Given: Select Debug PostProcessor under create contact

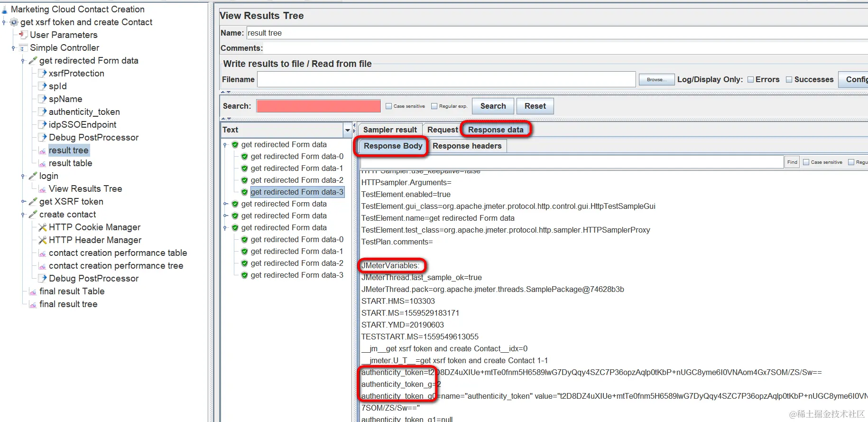Looking at the screenshot, I should click(x=93, y=279).
